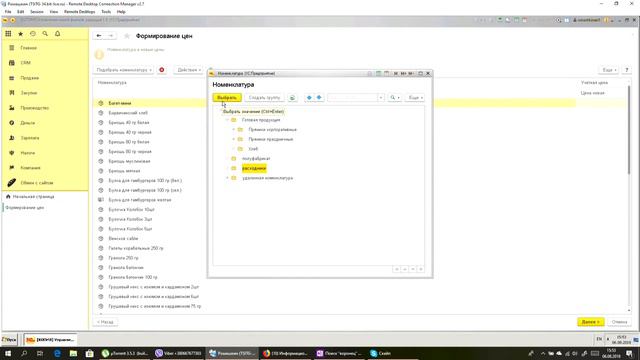Add Формирование цен page to favorites star
Viewport: 640px width, 360px height.
tap(127, 36)
